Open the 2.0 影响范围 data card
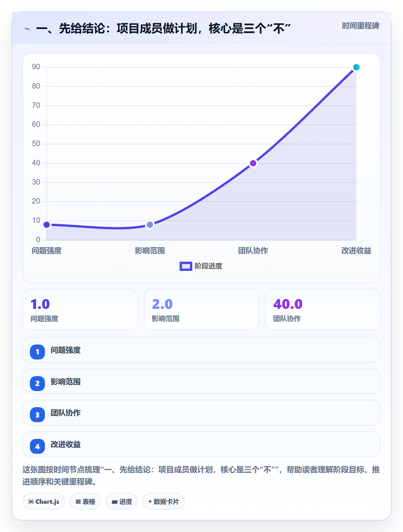Image resolution: width=403 pixels, height=532 pixels. coord(201,309)
